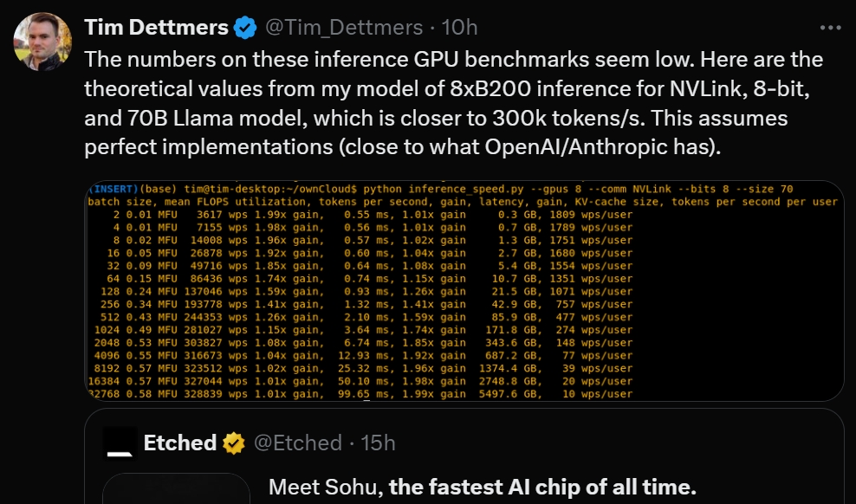Click the Tim Dettmers display name
856x504 pixels.
pos(156,27)
